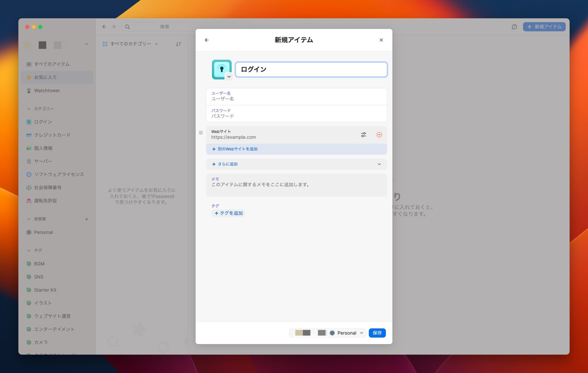Click the website options sliders icon
Viewport: 588px width, 373px height.
tap(363, 134)
